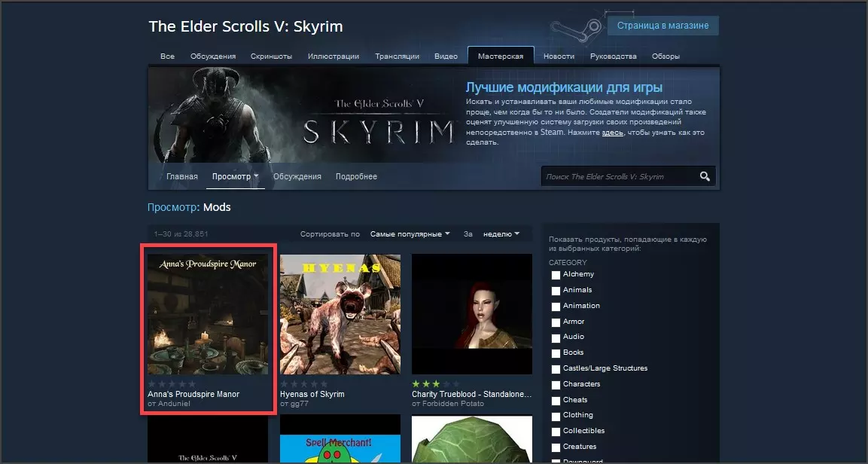Image resolution: width=868 pixels, height=464 pixels.
Task: Enable the Alchemy category checkbox
Action: click(556, 275)
